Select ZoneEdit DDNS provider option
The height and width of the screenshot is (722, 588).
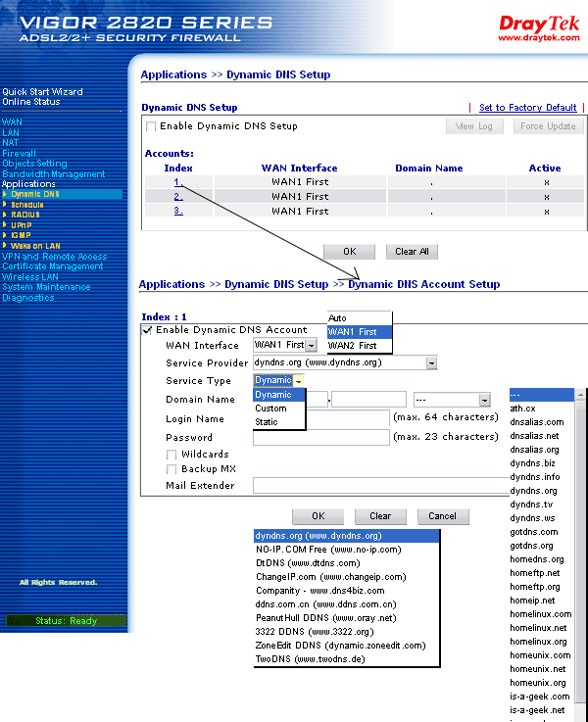pos(347,646)
